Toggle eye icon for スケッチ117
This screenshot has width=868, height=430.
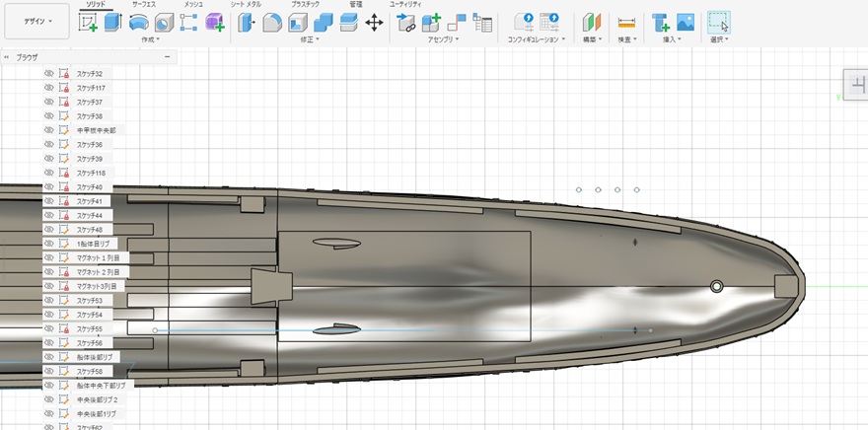[x=47, y=88]
